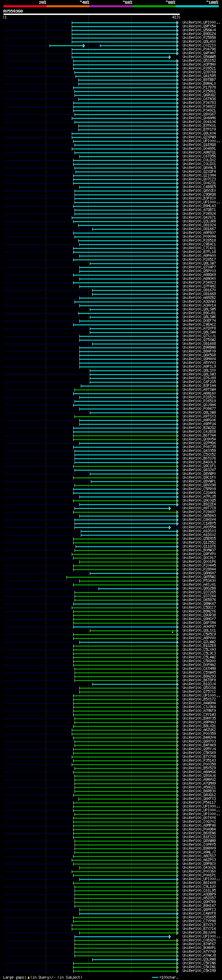Screen dimensions: 222x980
Task: Click the Large gaps legend text
Action: point(43,977)
